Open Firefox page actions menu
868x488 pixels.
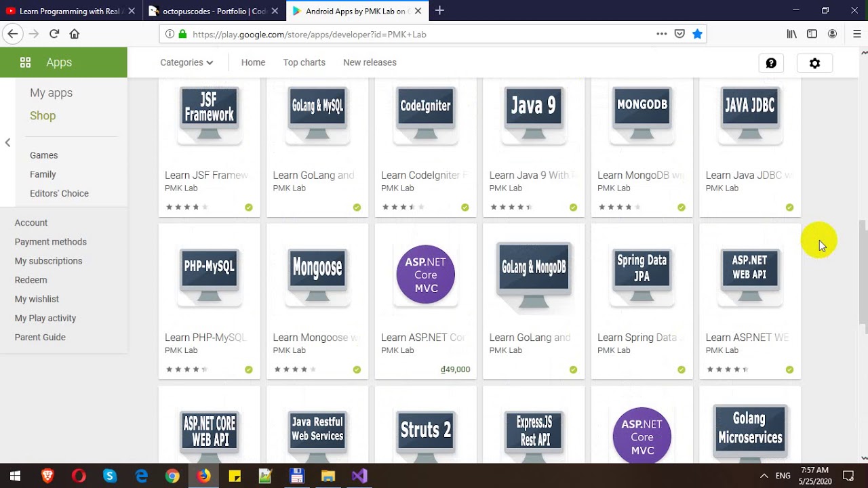(662, 34)
